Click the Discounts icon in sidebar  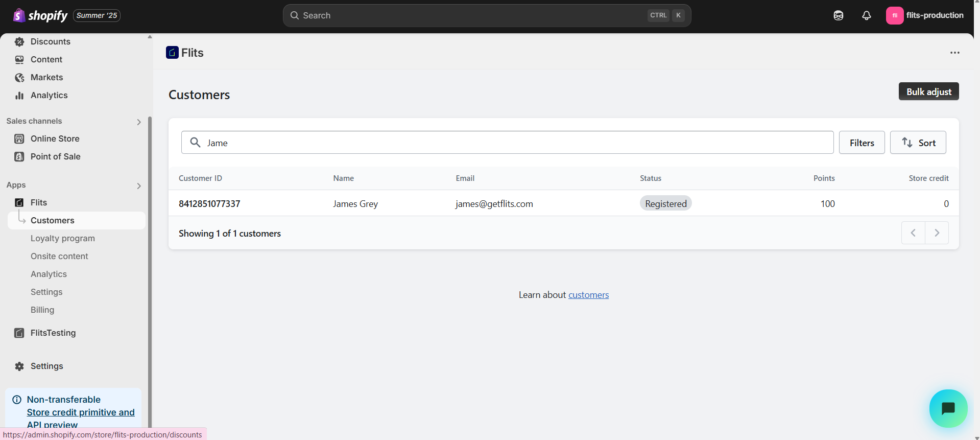[x=19, y=41]
